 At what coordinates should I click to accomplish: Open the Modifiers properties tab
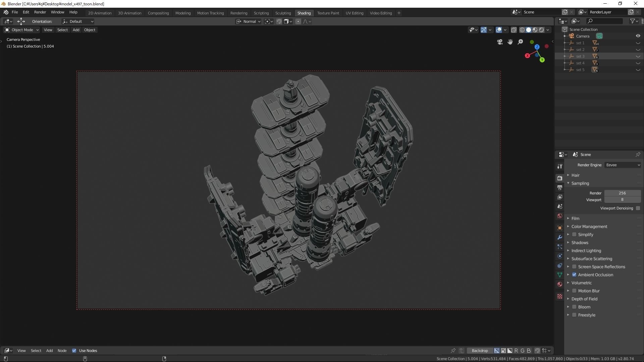[x=559, y=237]
